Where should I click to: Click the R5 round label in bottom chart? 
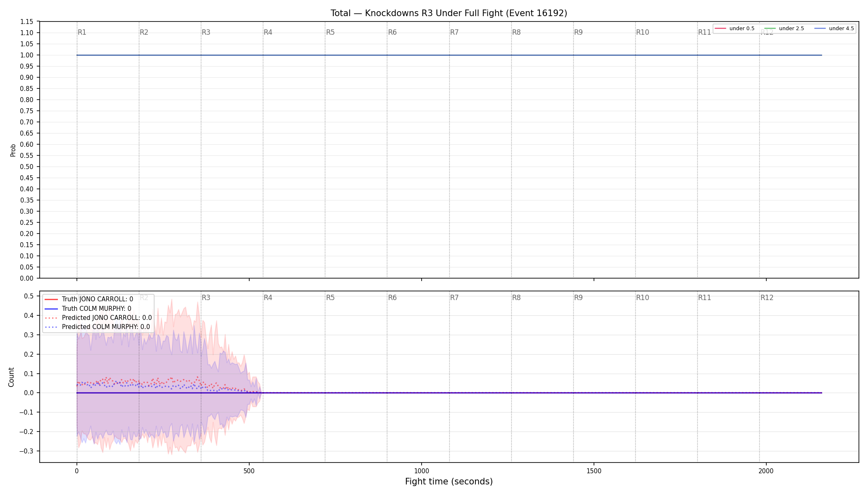[330, 298]
